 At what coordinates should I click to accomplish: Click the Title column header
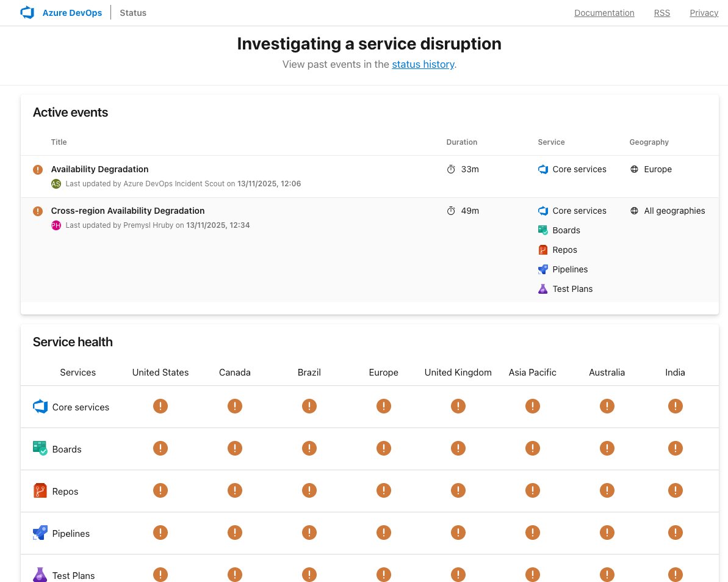[59, 142]
